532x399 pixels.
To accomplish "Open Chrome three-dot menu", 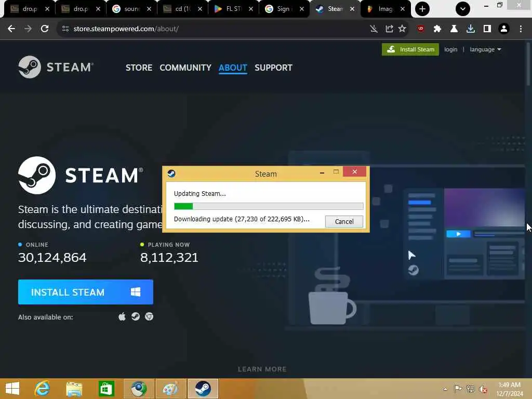I will [521, 29].
